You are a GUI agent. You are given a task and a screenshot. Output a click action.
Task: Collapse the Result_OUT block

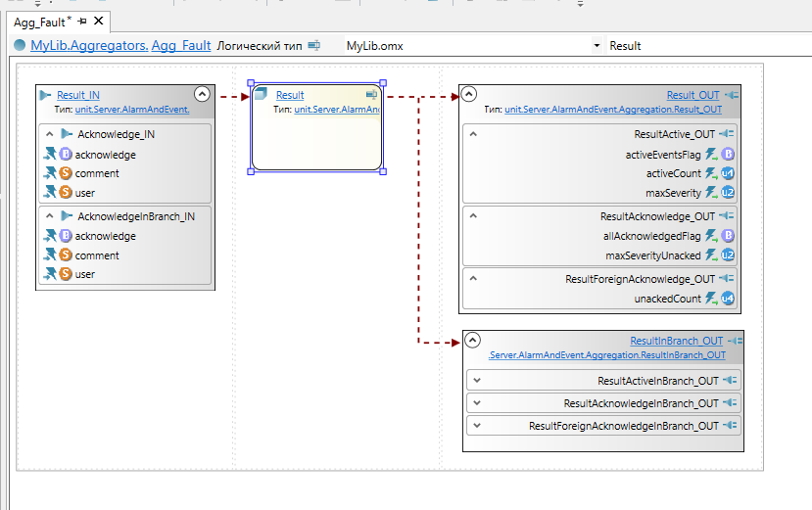pyautogui.click(x=469, y=94)
